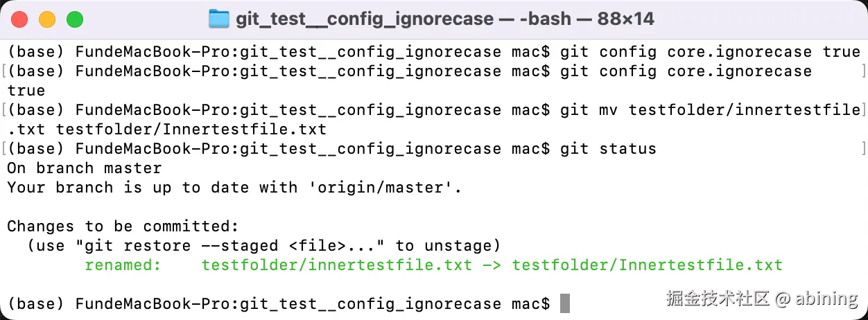Click the "->" arrow in the renamed line

point(492,265)
